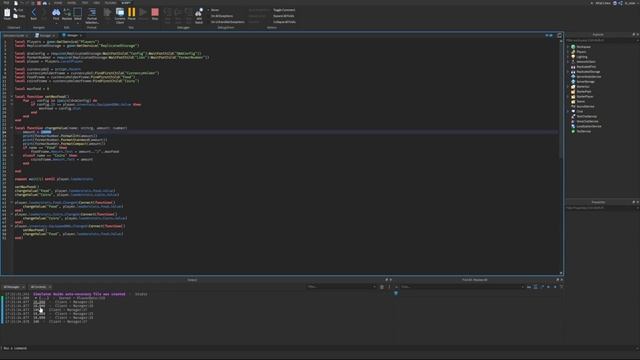
Task: Collapse the setMaxFood function fold arrow
Action: tap(11, 97)
